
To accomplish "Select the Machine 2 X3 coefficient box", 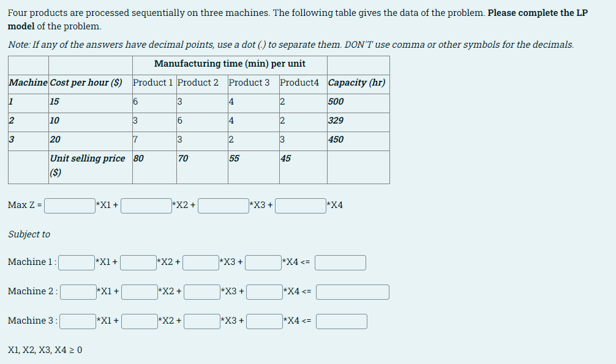I will click(202, 292).
